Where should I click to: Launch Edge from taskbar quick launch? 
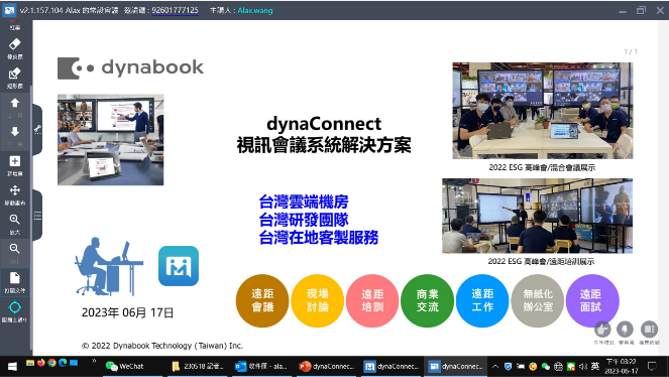tap(63, 363)
